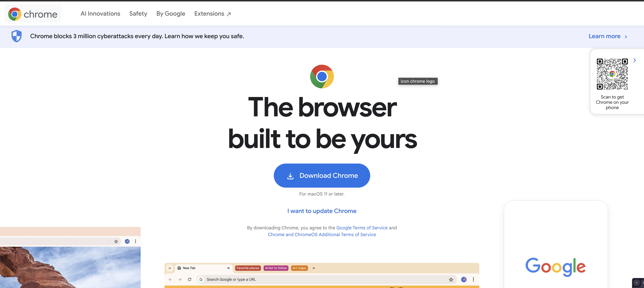This screenshot has height=288, width=644.
Task: Click the bookmark star icon in browser preview
Action: 451,279
